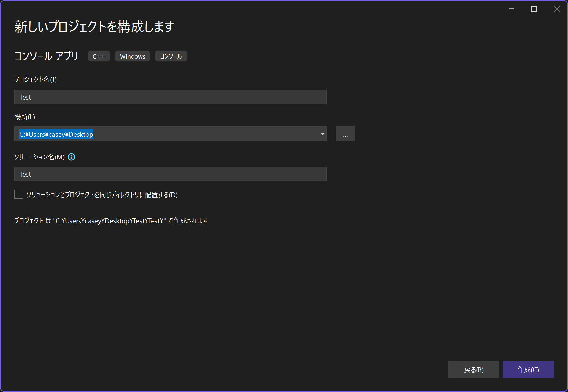Click the ソリューション名(M) label
Viewport: 568px width, 392px height.
point(39,157)
